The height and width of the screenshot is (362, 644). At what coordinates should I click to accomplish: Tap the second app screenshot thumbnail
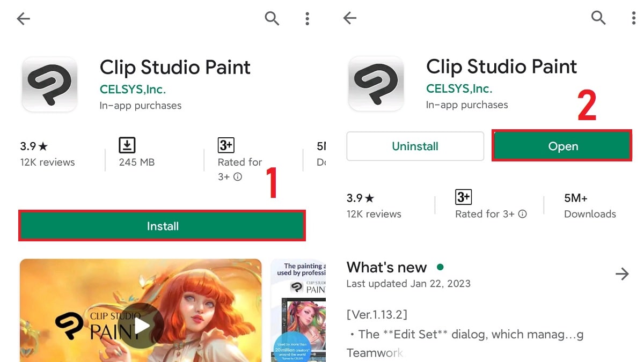[298, 310]
